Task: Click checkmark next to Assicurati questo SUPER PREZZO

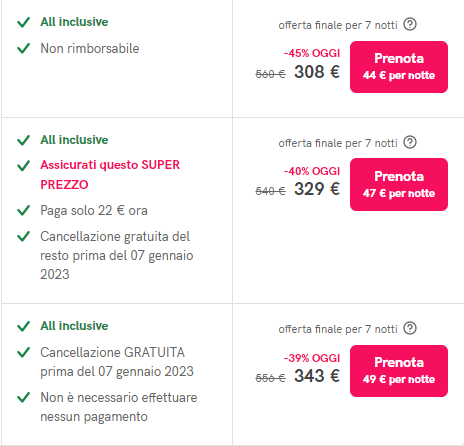Action: coord(24,165)
